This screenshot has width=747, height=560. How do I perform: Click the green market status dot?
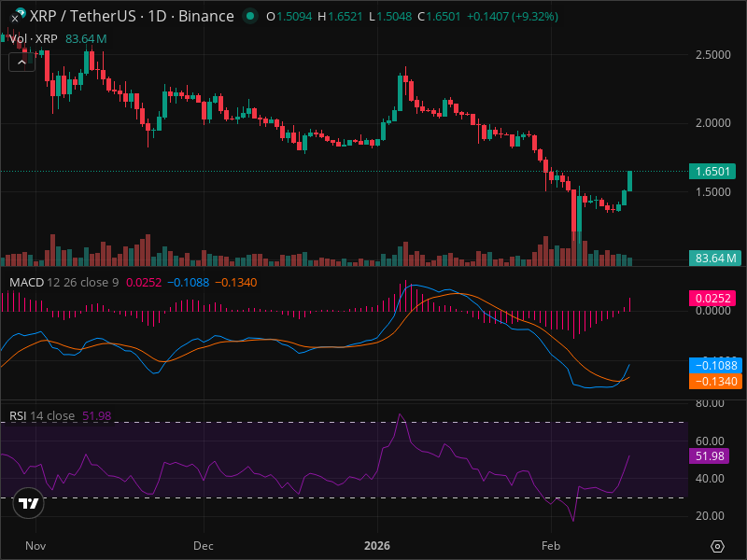pos(250,16)
